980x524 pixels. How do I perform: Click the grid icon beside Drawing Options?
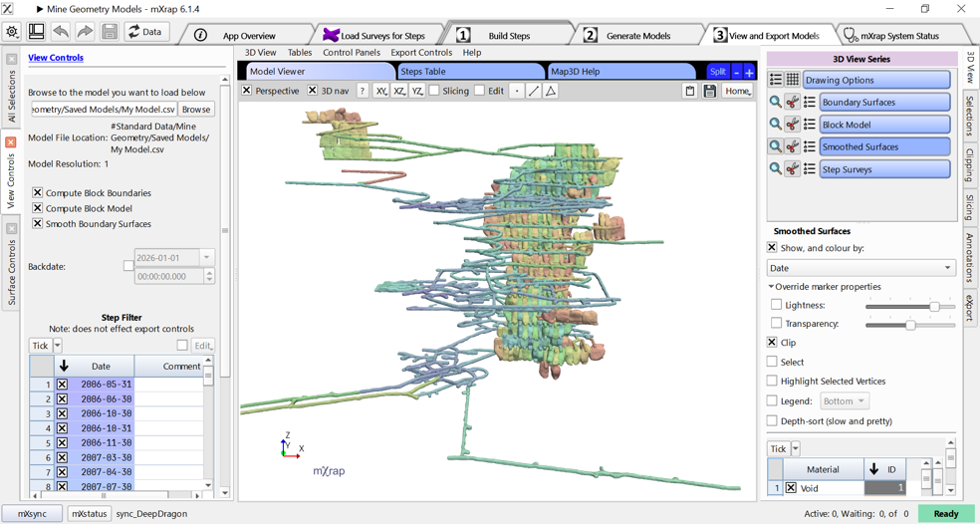(793, 80)
